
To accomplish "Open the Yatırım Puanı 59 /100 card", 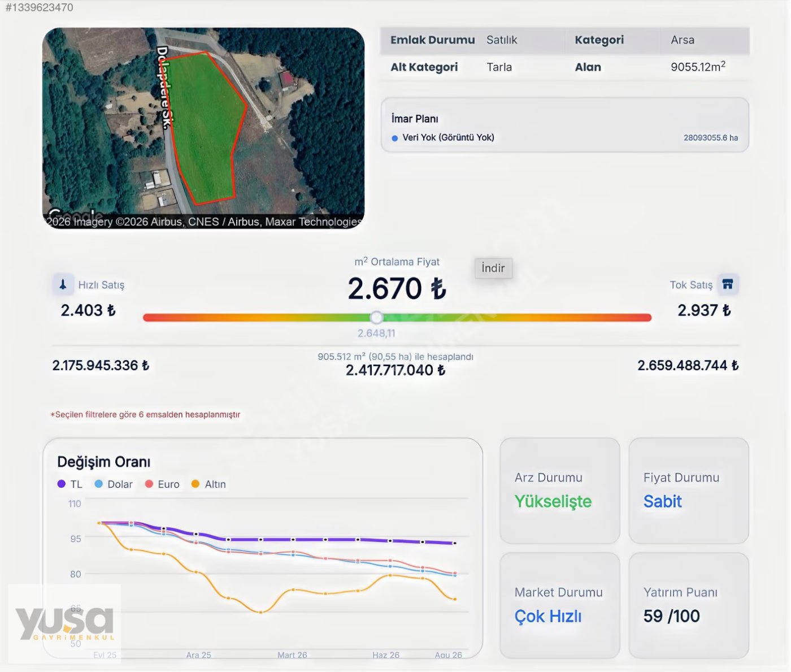I will tap(689, 605).
